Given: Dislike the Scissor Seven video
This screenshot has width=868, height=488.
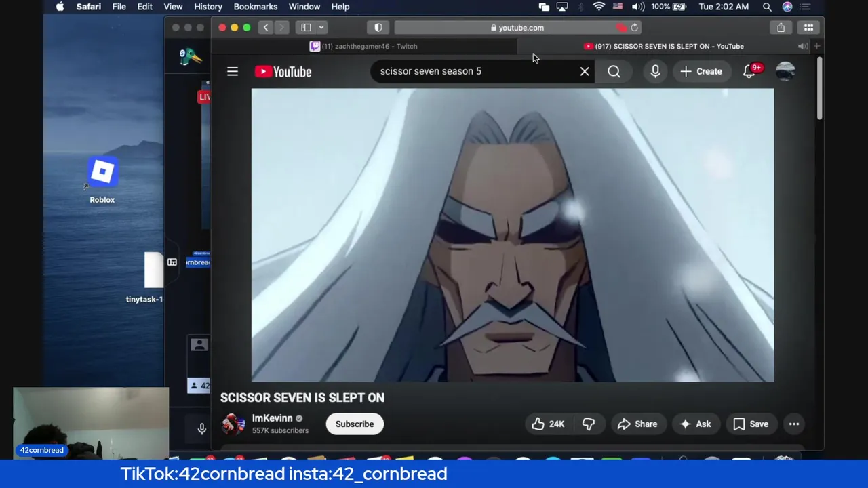Looking at the screenshot, I should pyautogui.click(x=589, y=424).
